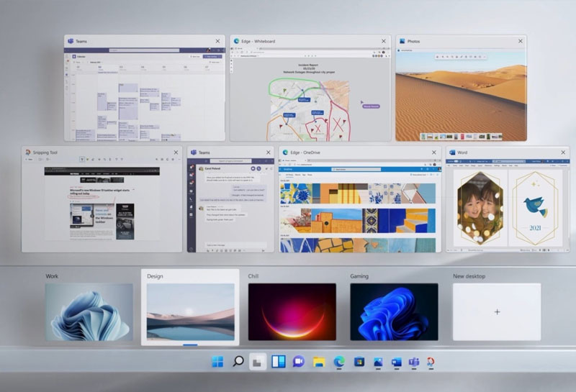Click the 'Edge - Whiteboard' window title
576x392 pixels.
pos(258,41)
